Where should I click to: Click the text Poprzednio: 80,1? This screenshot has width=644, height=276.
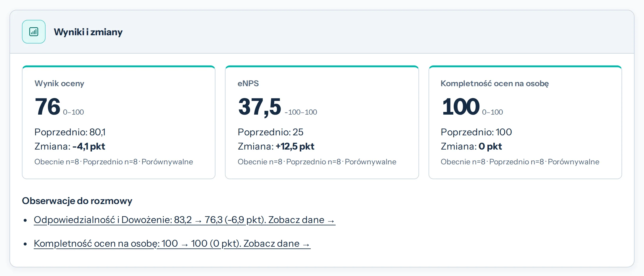[70, 132]
